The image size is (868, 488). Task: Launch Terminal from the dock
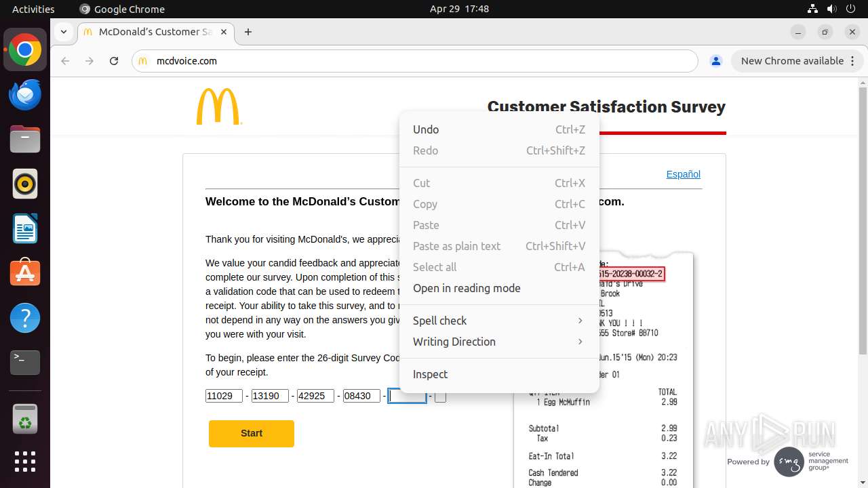pyautogui.click(x=25, y=363)
